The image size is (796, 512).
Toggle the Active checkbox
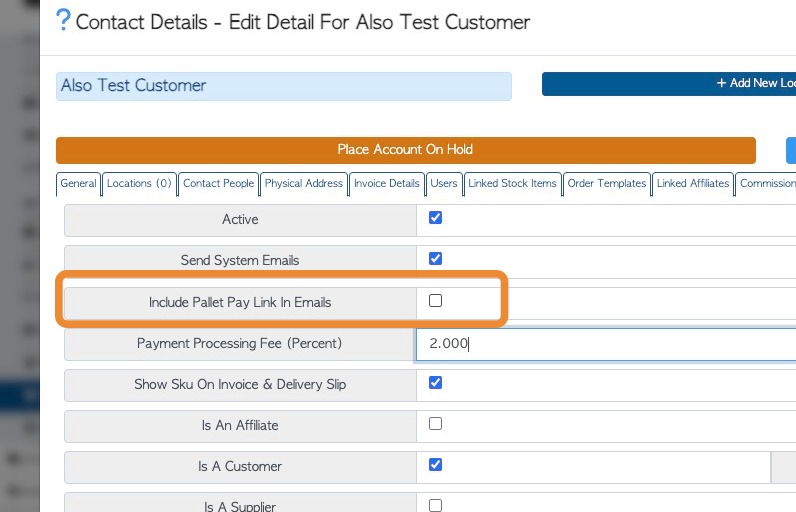point(435,218)
